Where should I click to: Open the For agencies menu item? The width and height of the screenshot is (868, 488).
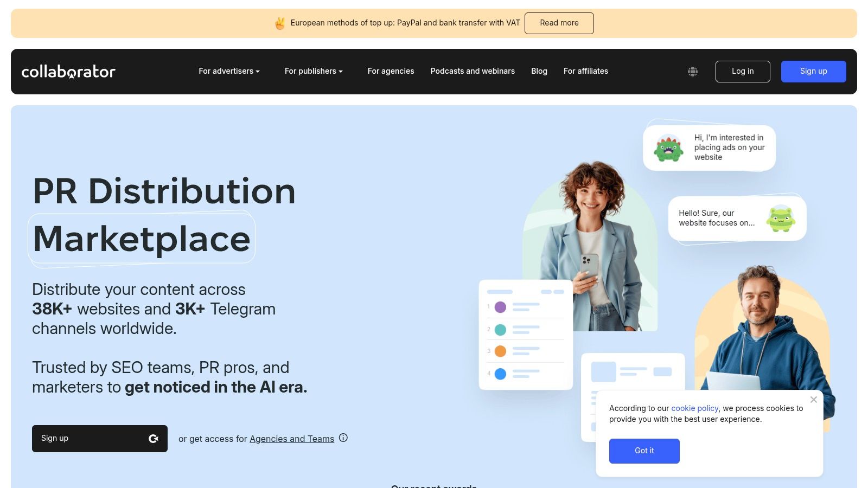391,71
